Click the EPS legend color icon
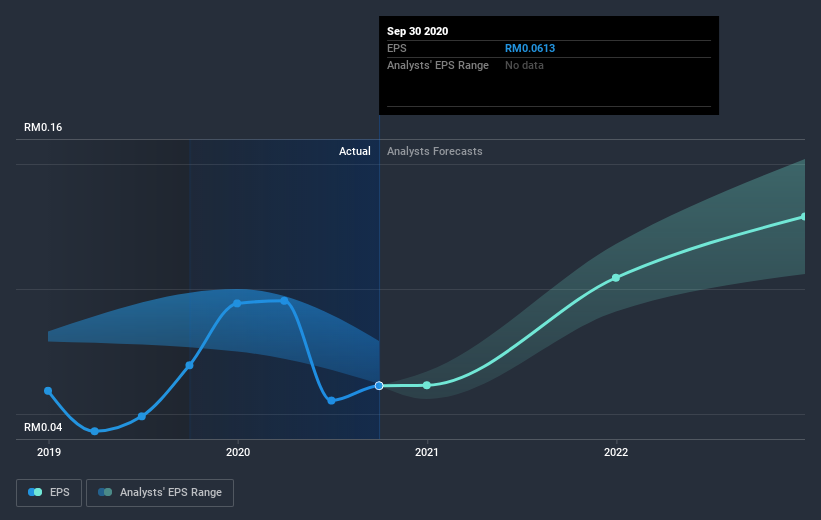Screen dimensions: 821x520 click(x=35, y=492)
